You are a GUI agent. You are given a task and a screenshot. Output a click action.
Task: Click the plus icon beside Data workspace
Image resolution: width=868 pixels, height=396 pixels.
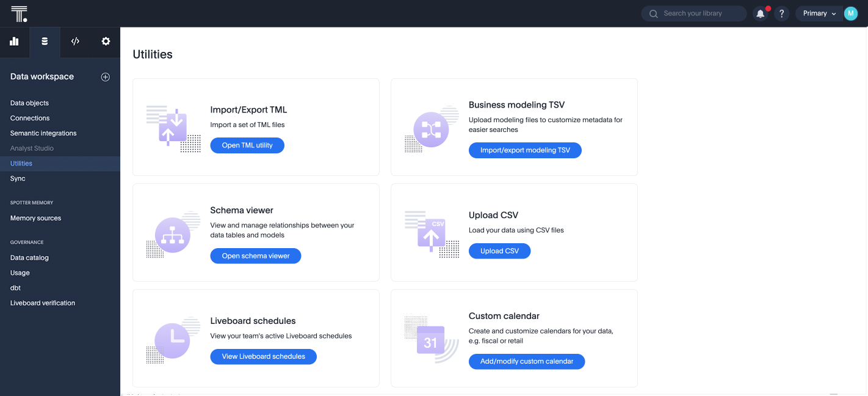(106, 77)
